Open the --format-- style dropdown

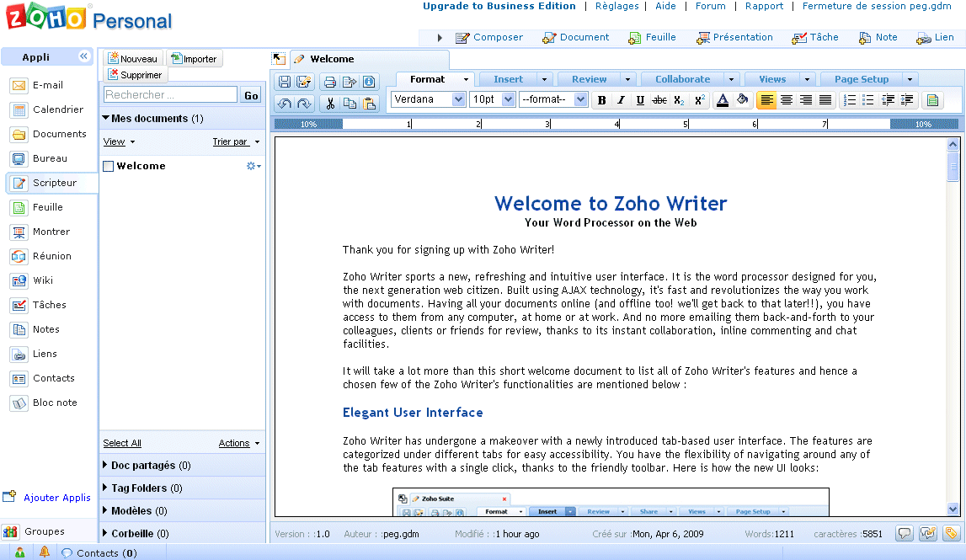tap(580, 99)
